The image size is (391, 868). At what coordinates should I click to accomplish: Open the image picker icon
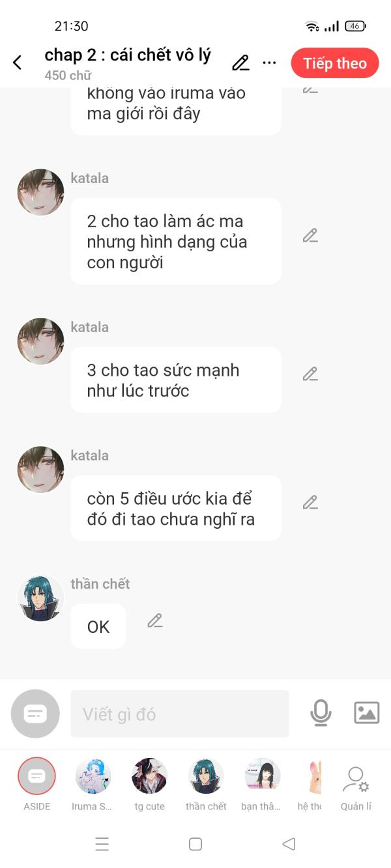point(367,713)
